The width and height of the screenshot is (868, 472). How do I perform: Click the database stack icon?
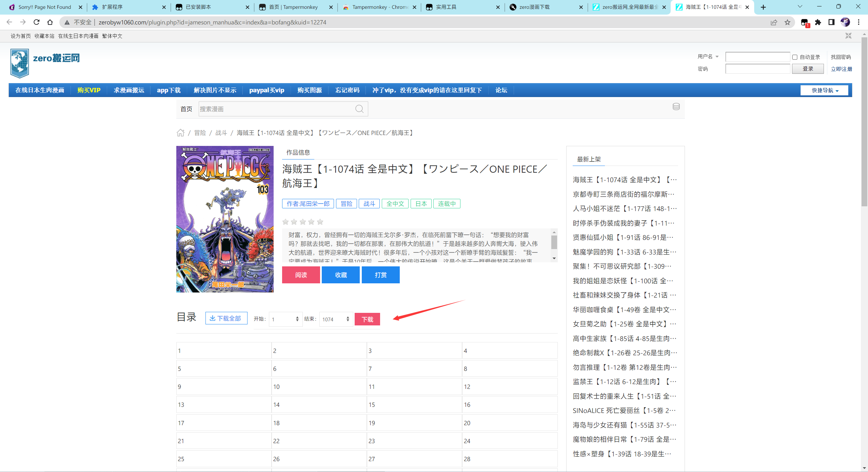coord(676,107)
